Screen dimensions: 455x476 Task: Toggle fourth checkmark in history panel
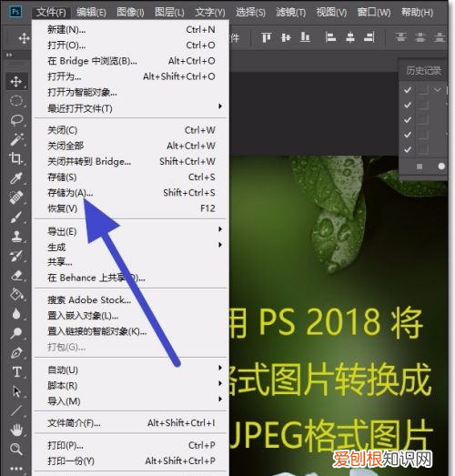tap(408, 135)
